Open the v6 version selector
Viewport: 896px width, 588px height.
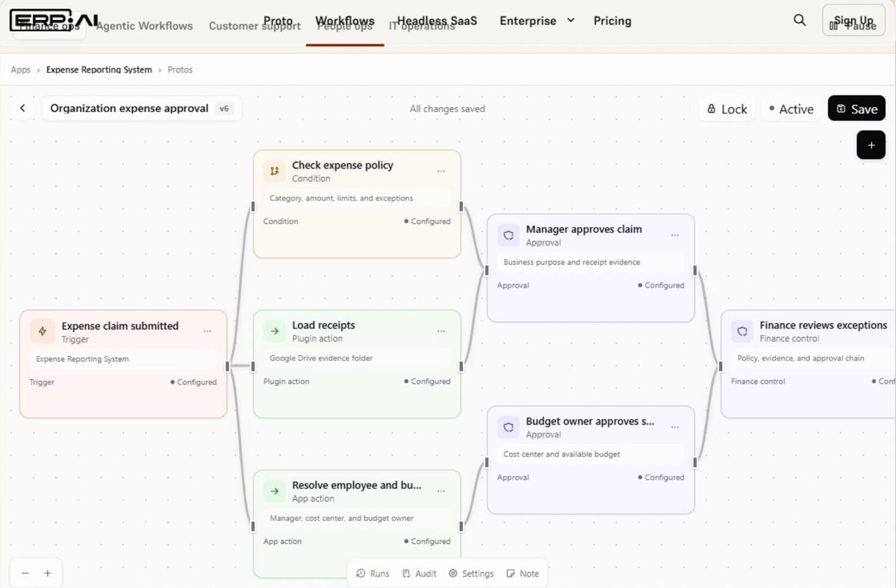pyautogui.click(x=224, y=108)
